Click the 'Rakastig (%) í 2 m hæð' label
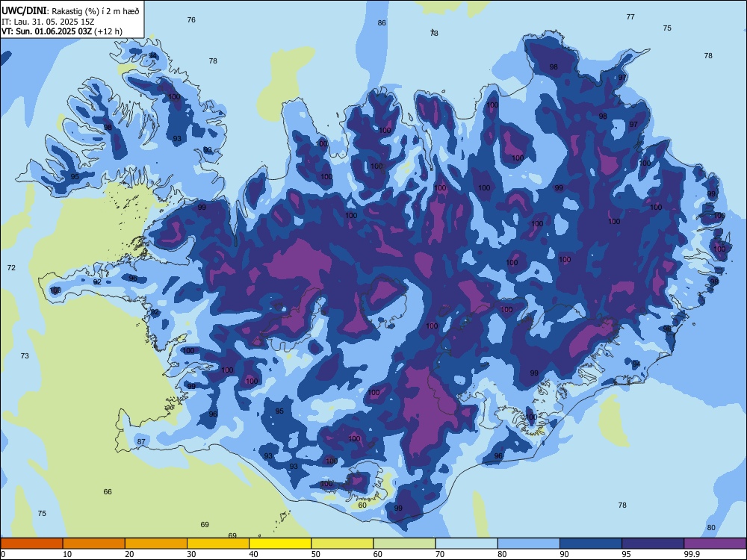Viewport: 747px width, 560px height. pyautogui.click(x=96, y=11)
